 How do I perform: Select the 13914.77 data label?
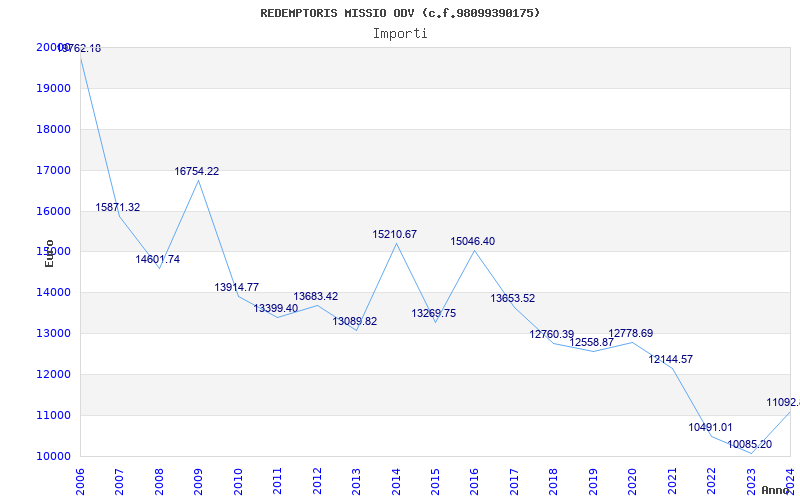point(237,287)
